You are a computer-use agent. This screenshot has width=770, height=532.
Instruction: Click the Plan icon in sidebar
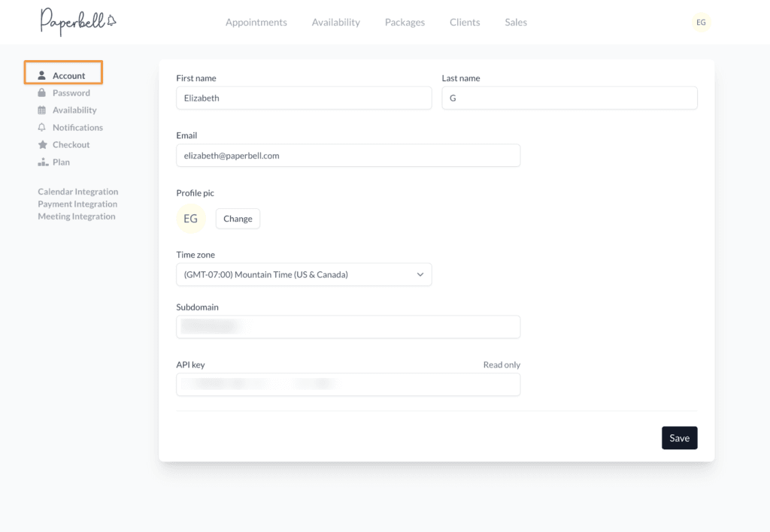coord(43,162)
